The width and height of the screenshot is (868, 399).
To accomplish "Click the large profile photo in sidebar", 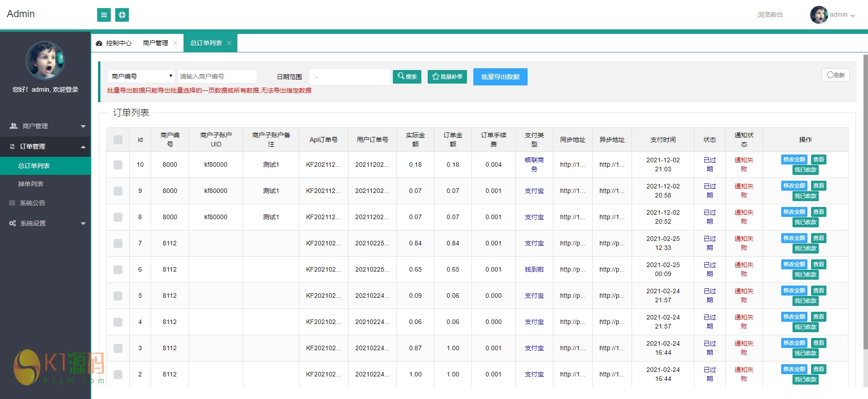I will [x=45, y=61].
